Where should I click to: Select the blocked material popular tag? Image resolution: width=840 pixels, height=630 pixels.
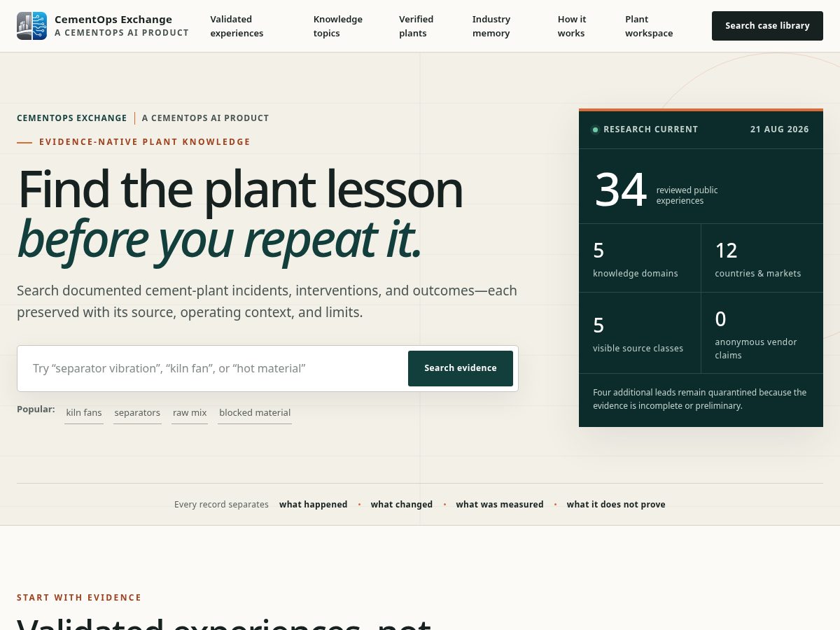point(255,413)
